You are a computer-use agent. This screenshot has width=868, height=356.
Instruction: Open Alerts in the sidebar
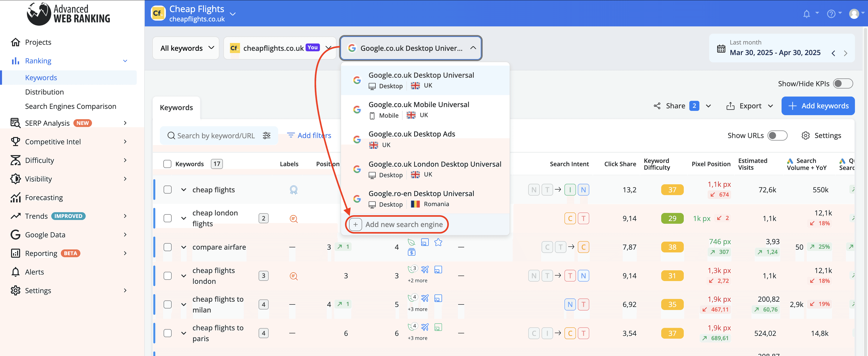coord(34,272)
